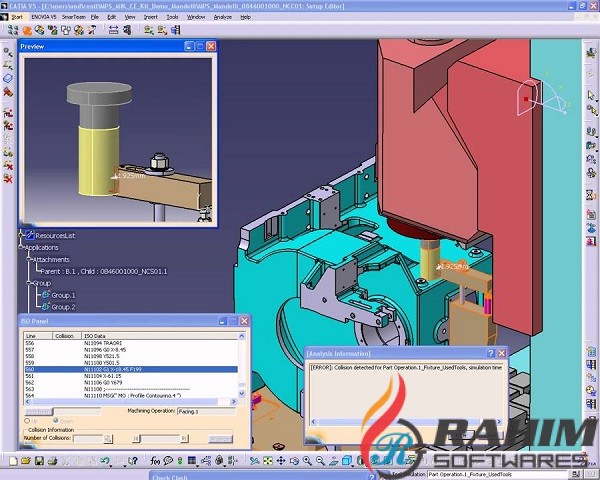Click the Undo arrow icon in bottom toolbar
This screenshot has height=480, width=600.
(x=104, y=460)
